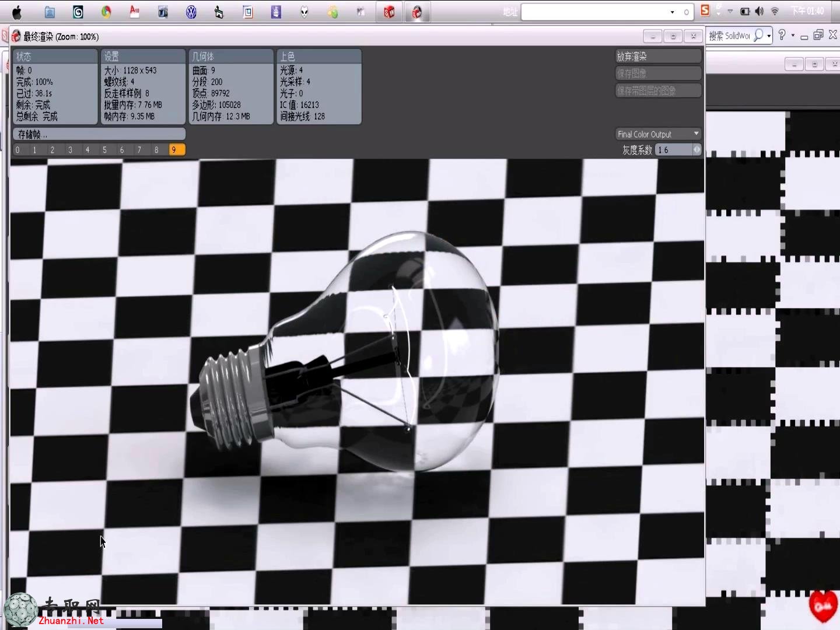Click the IC 值 16213 value

pyautogui.click(x=300, y=105)
